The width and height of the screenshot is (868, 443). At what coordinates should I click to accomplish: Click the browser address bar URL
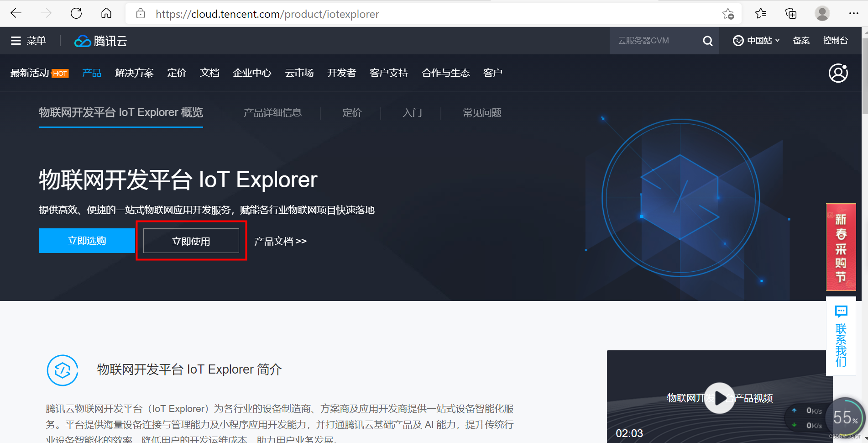click(267, 14)
